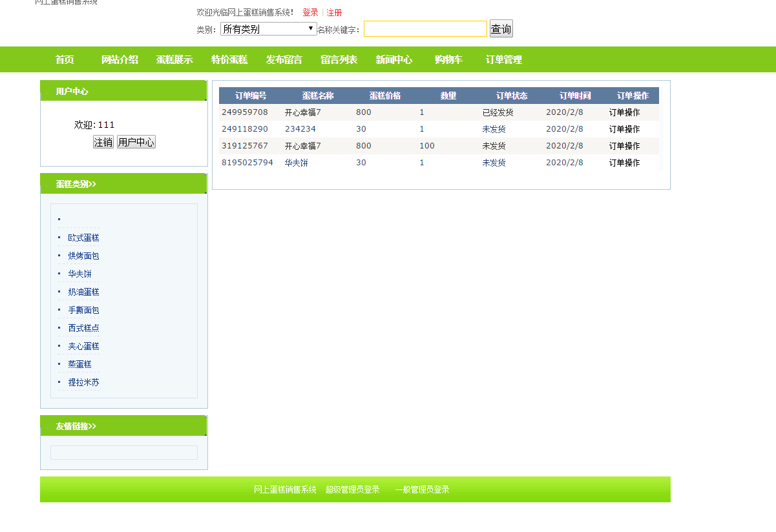Open the 所有类别 category dropdown

tap(268, 29)
